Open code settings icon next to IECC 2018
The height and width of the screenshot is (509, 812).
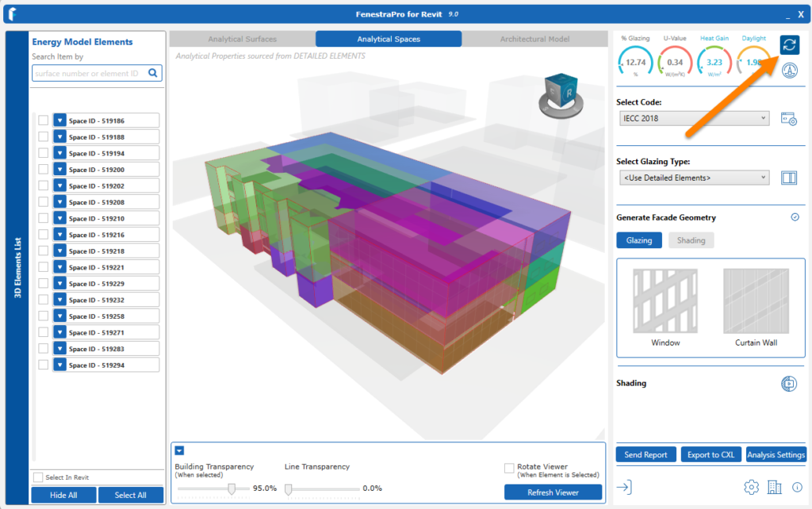pyautogui.click(x=789, y=119)
